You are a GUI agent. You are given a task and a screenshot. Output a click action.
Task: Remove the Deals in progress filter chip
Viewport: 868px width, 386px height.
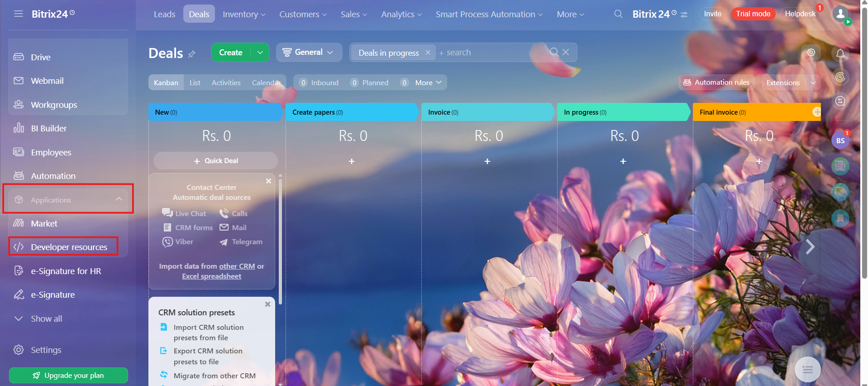428,53
